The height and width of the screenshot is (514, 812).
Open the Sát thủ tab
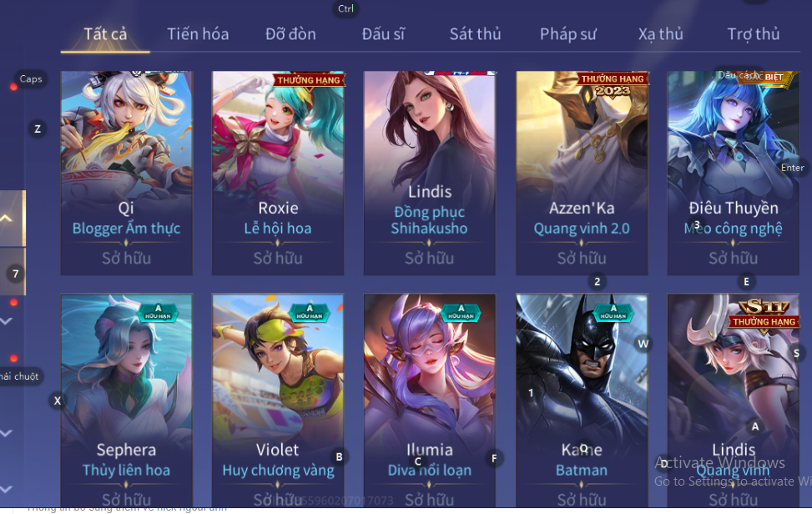475,34
